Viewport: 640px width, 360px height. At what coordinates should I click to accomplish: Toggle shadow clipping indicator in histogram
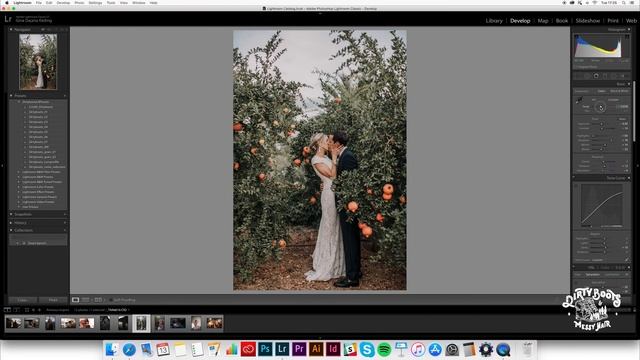(577, 37)
